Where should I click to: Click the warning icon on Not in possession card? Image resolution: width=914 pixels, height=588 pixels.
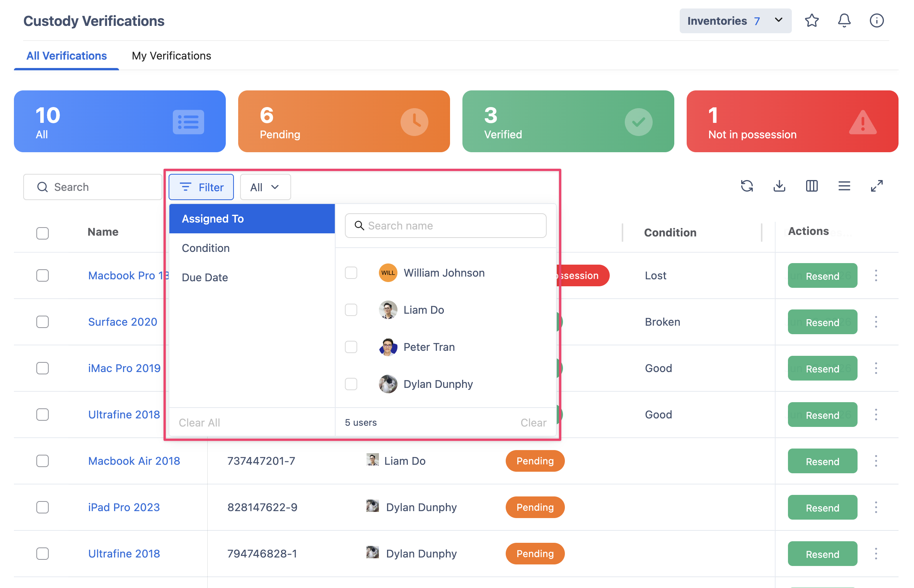pos(863,122)
